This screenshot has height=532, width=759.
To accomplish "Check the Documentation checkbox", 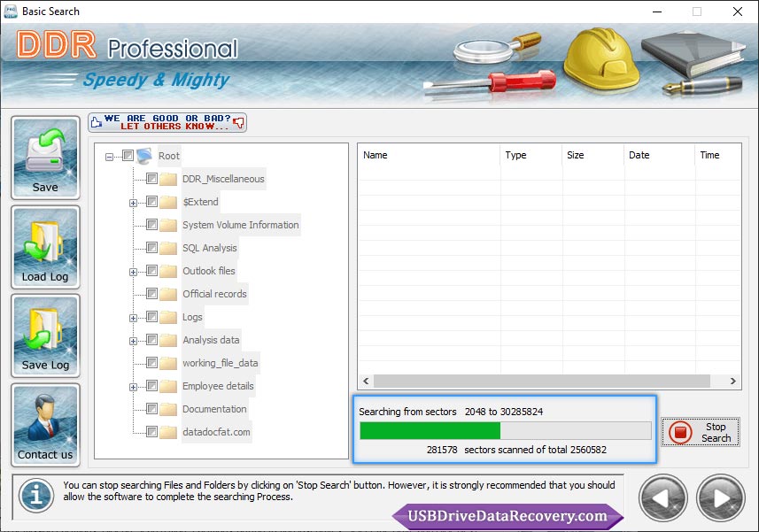I will [151, 409].
